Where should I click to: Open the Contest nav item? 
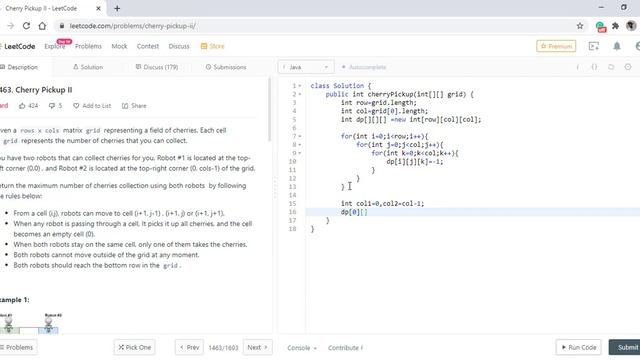[x=148, y=46]
